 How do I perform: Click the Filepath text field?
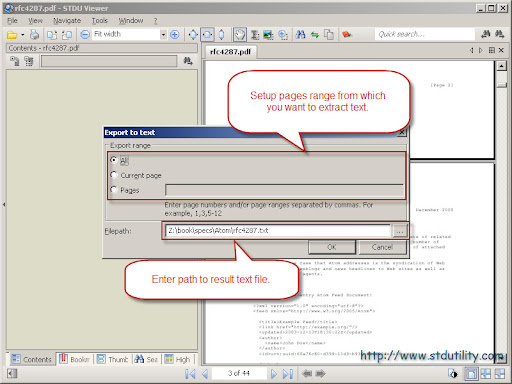coord(278,231)
